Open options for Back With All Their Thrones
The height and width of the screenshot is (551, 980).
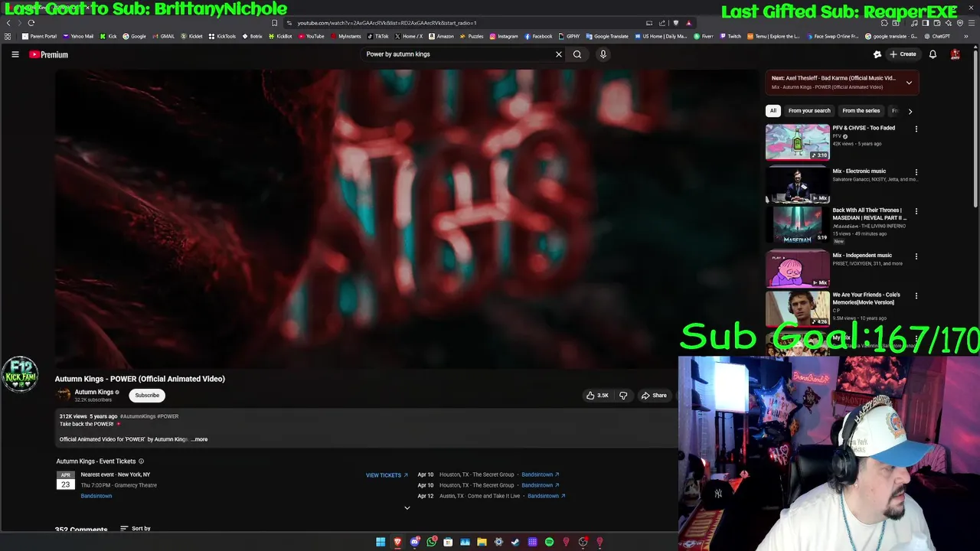click(x=916, y=211)
